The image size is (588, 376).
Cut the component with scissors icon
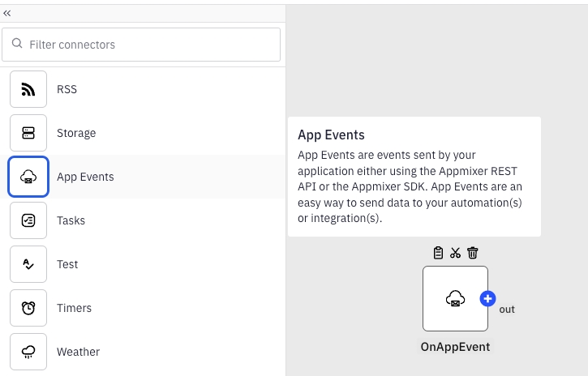pos(455,253)
